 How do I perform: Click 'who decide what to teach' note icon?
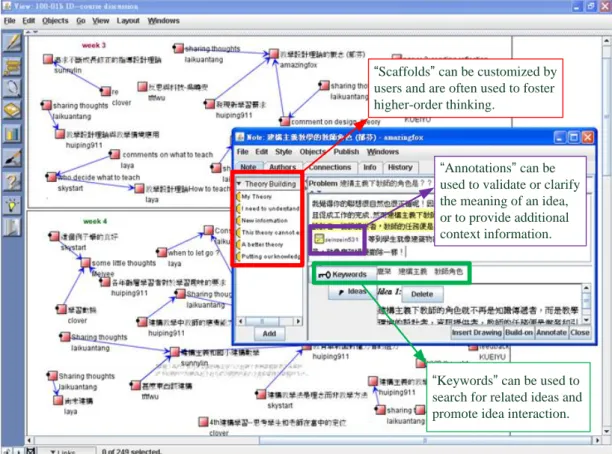click(51, 177)
